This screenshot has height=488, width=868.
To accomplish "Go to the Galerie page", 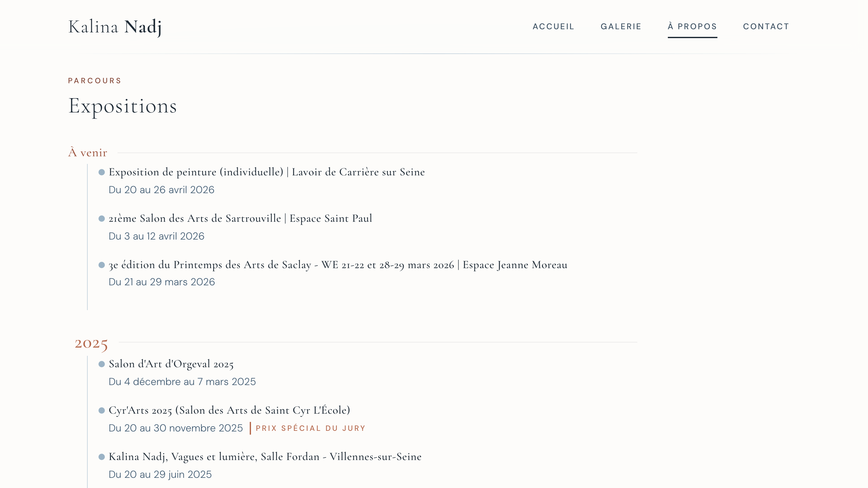I will point(621,27).
